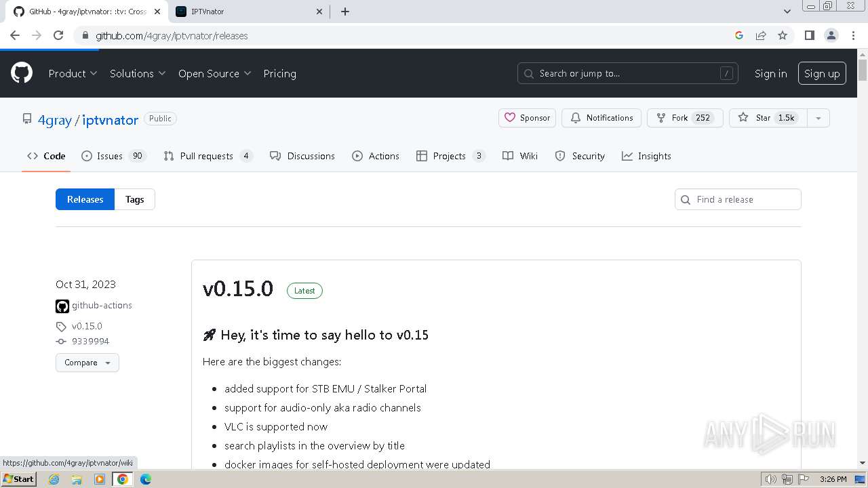Image resolution: width=868 pixels, height=488 pixels.
Task: Click the Sponsor heart button
Action: pyautogui.click(x=528, y=118)
